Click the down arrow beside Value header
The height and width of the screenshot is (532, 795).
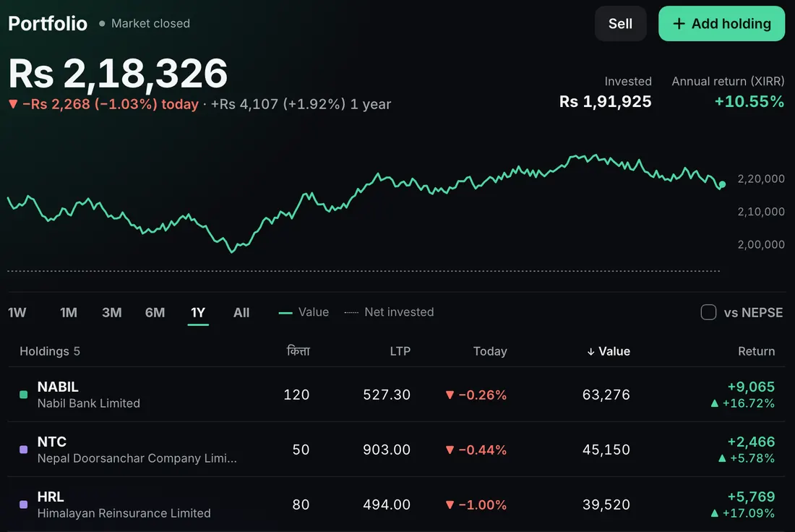[590, 351]
